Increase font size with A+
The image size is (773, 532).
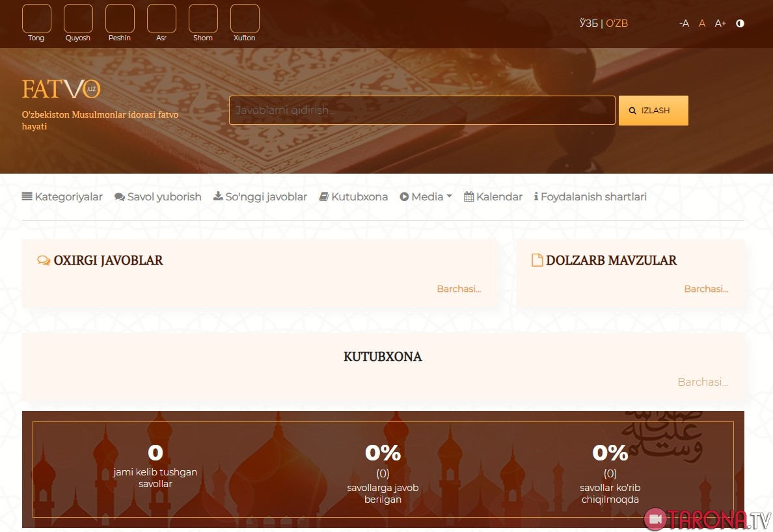pos(720,23)
